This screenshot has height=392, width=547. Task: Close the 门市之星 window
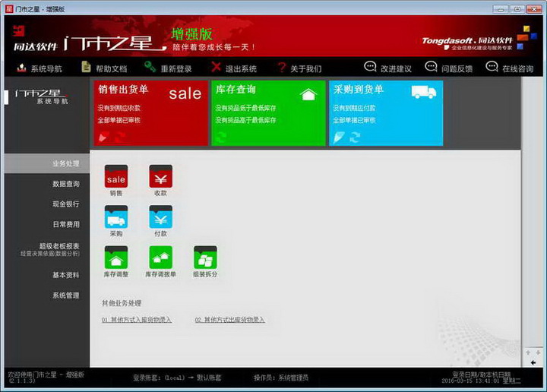pos(534,9)
